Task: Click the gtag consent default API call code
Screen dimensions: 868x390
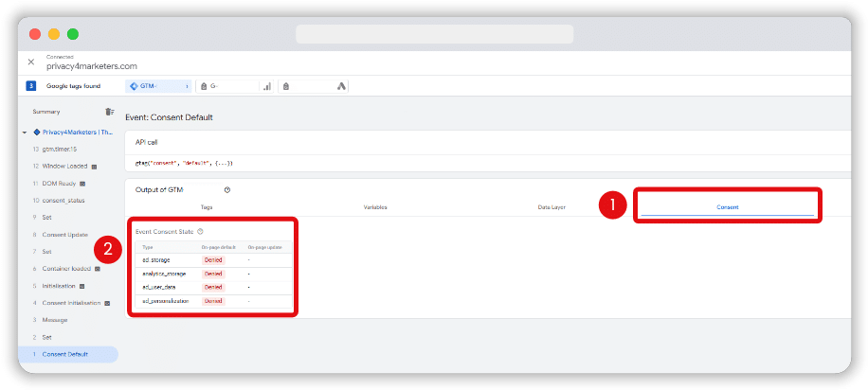Action: tap(185, 163)
